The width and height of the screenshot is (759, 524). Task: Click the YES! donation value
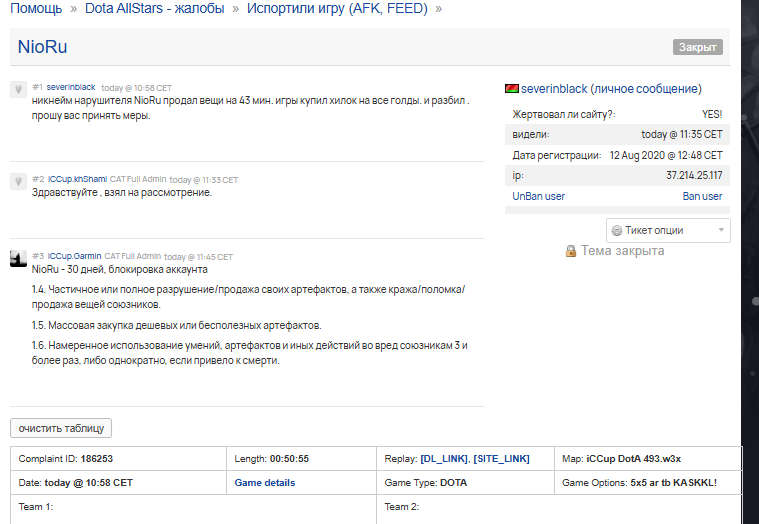(x=712, y=115)
